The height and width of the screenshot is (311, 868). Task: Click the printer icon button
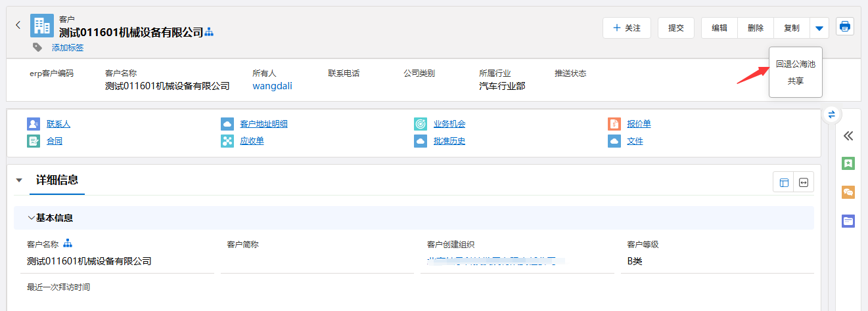click(x=845, y=27)
